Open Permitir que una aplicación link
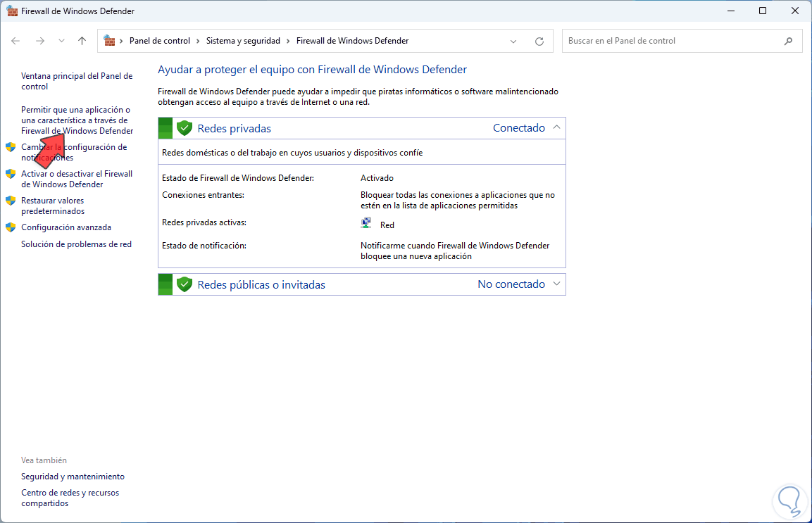 pyautogui.click(x=77, y=120)
